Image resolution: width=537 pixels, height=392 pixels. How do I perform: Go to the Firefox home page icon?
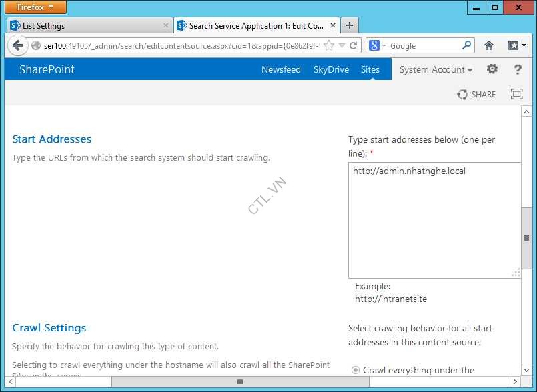[x=489, y=45]
